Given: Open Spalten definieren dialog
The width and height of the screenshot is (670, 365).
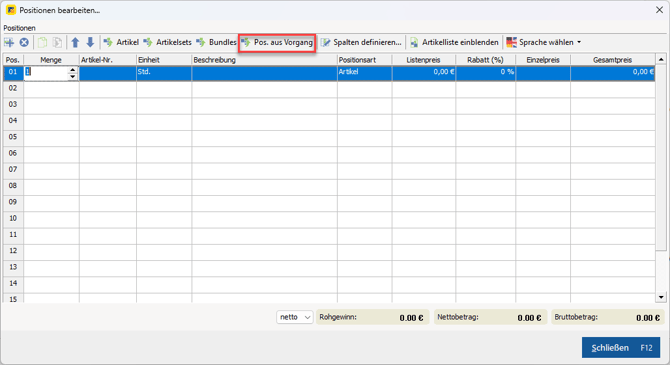Looking at the screenshot, I should pyautogui.click(x=361, y=42).
